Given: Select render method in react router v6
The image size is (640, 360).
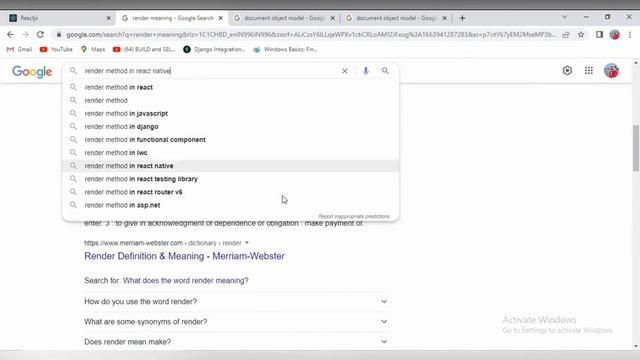Looking at the screenshot, I should pos(231,192).
